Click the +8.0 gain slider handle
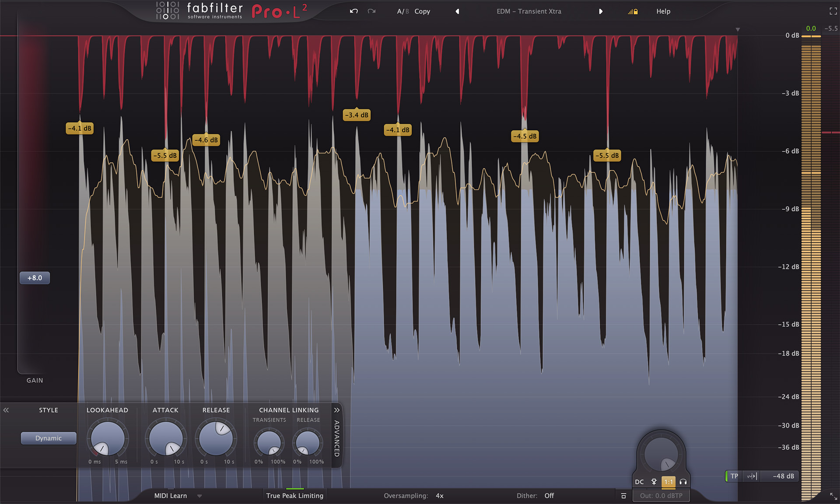This screenshot has height=504, width=840. (x=35, y=278)
